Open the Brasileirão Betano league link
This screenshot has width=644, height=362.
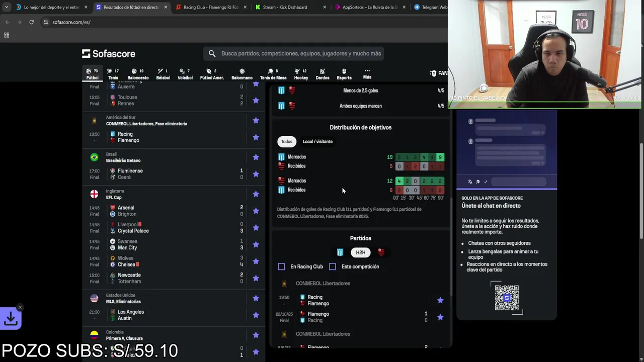pos(123,160)
